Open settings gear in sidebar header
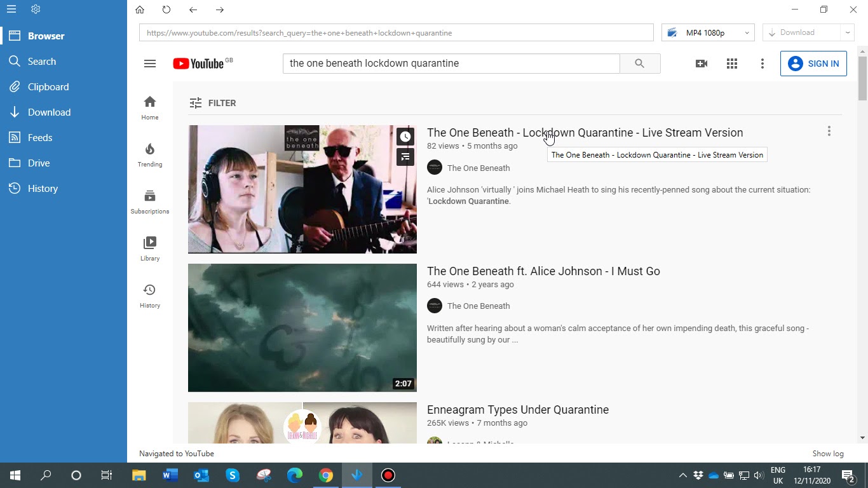868x488 pixels. (x=36, y=10)
